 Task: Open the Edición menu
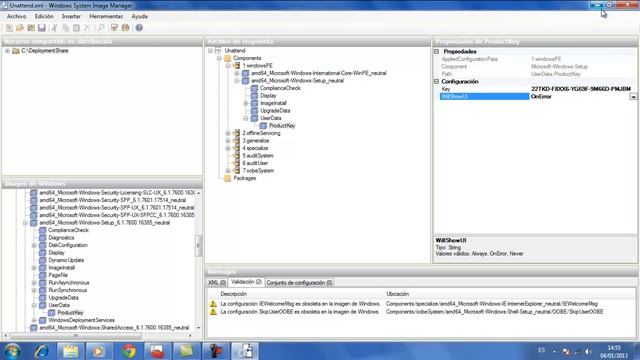tap(44, 16)
